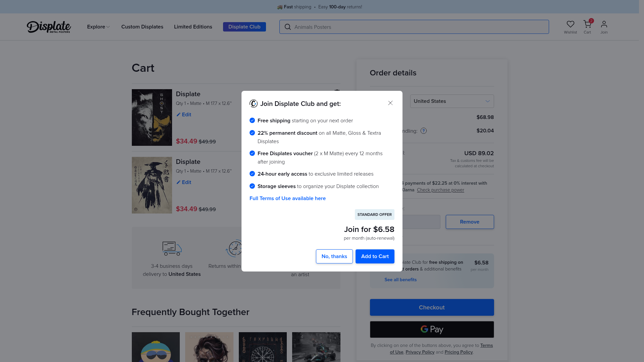Expand the United States country dropdown
Screen dimensions: 644x362
tap(452, 101)
